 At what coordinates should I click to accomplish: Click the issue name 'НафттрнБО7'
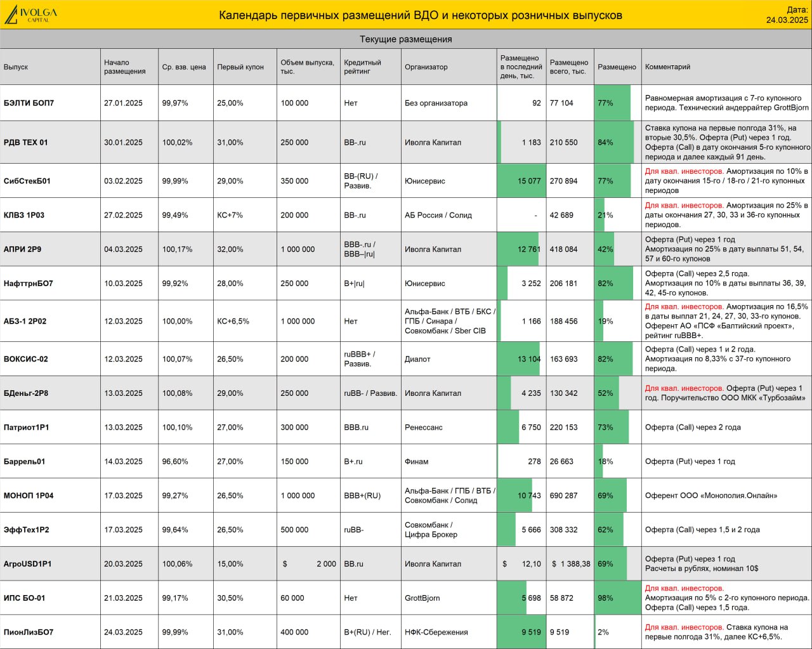point(29,284)
